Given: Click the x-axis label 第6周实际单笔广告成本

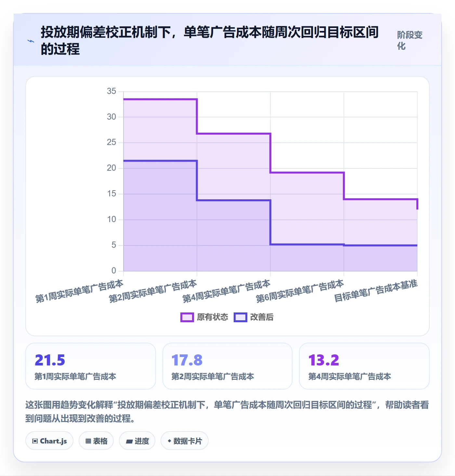Looking at the screenshot, I should click(x=300, y=291).
